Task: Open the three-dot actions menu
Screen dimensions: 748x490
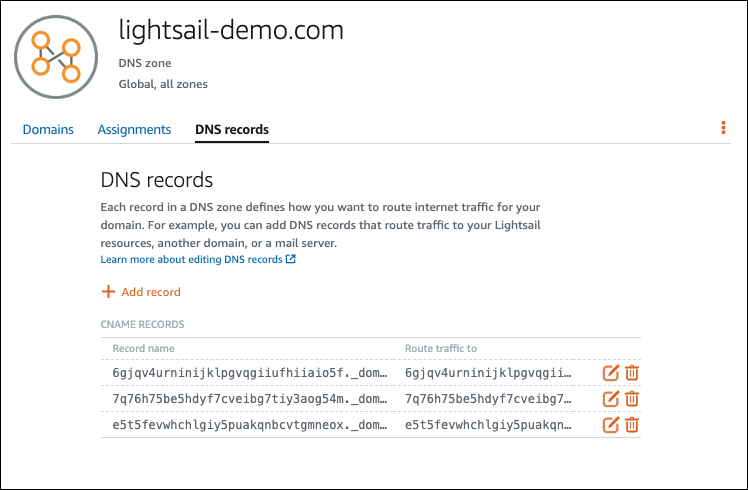Action: click(x=723, y=128)
